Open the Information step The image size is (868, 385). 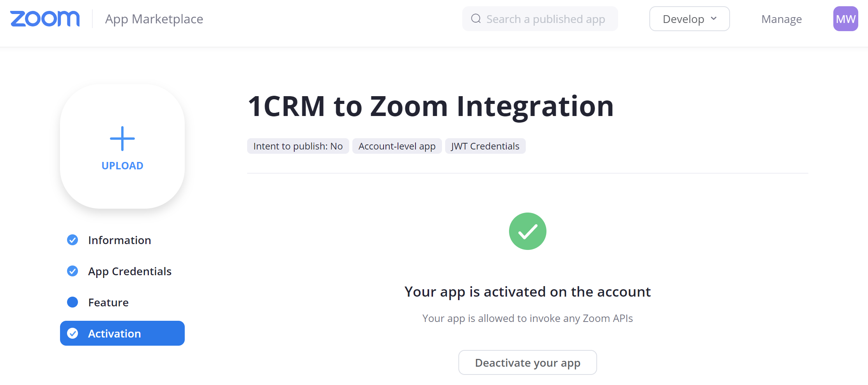[x=120, y=240]
